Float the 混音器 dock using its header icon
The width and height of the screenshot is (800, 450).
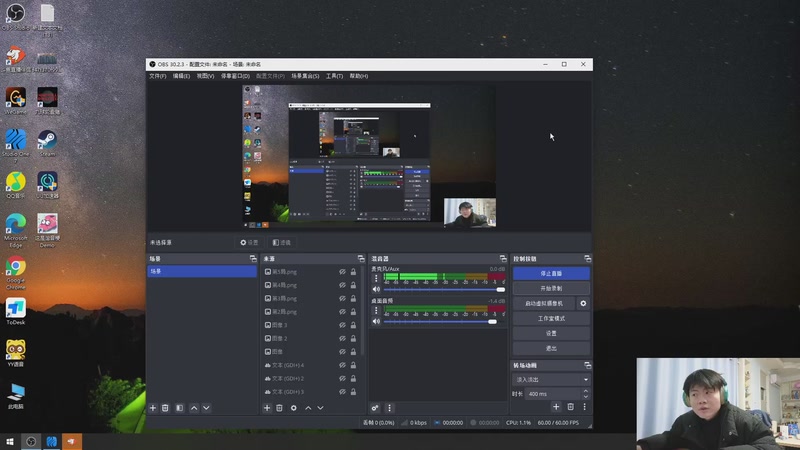pyautogui.click(x=503, y=259)
